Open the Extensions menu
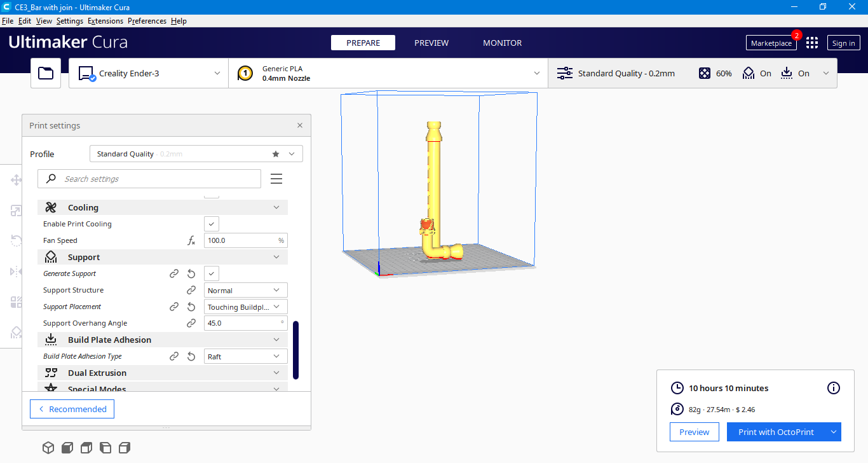The image size is (868, 463). 105,21
